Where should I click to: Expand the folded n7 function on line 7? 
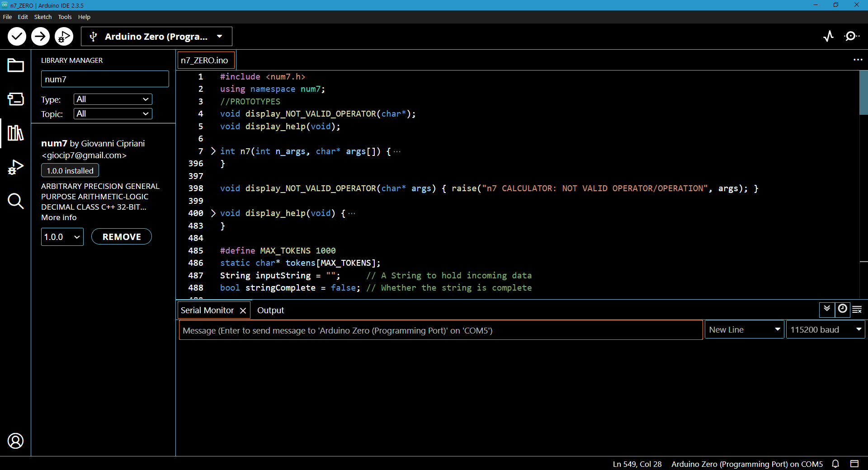pyautogui.click(x=213, y=151)
